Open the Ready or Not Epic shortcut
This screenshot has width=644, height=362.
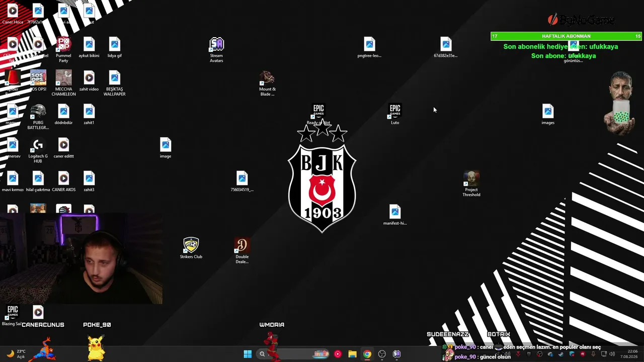pos(318,115)
